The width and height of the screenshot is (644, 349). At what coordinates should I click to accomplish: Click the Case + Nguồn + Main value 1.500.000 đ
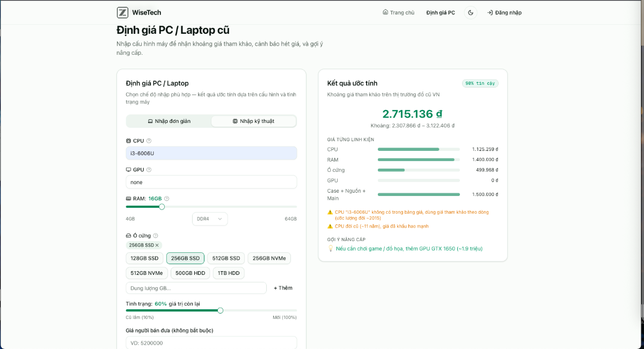(485, 194)
